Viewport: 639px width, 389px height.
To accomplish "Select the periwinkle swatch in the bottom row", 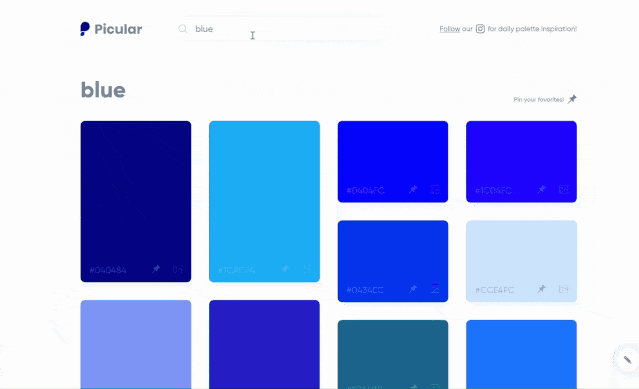I will [136, 344].
